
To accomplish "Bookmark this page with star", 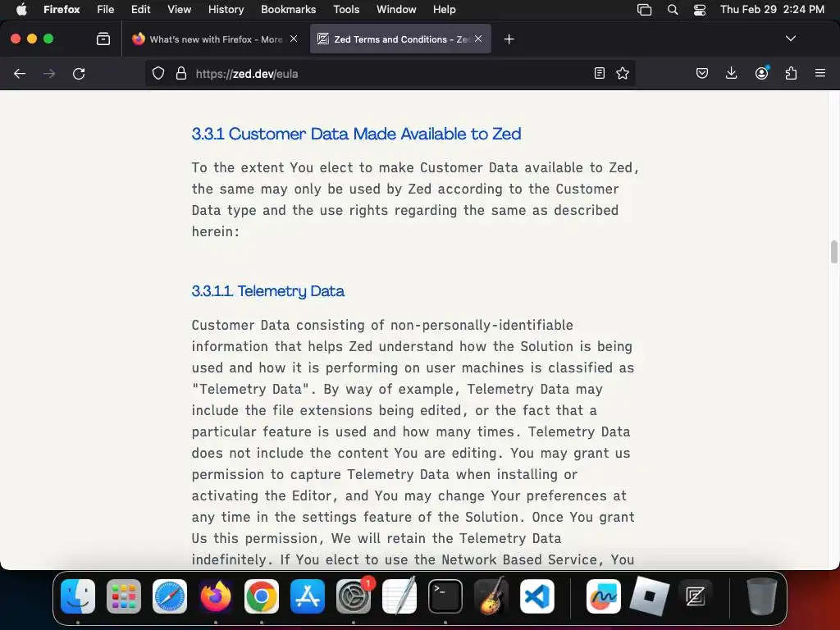I will pos(623,73).
